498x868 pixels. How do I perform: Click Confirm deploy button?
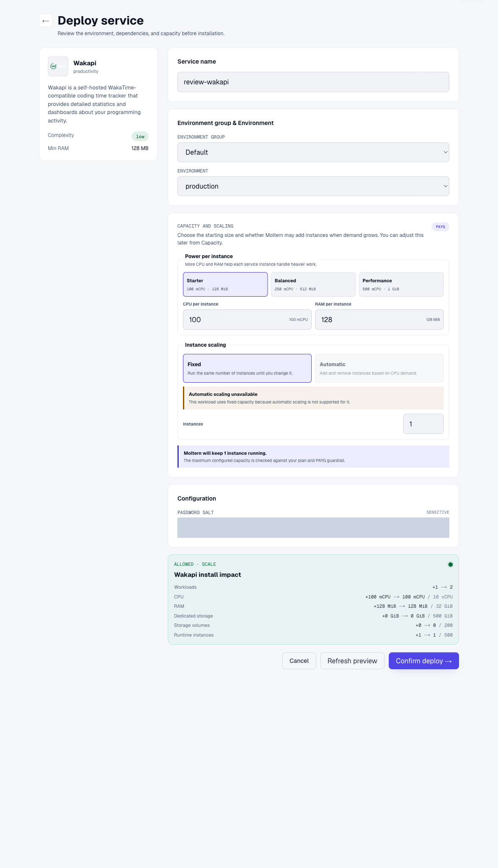(x=424, y=661)
